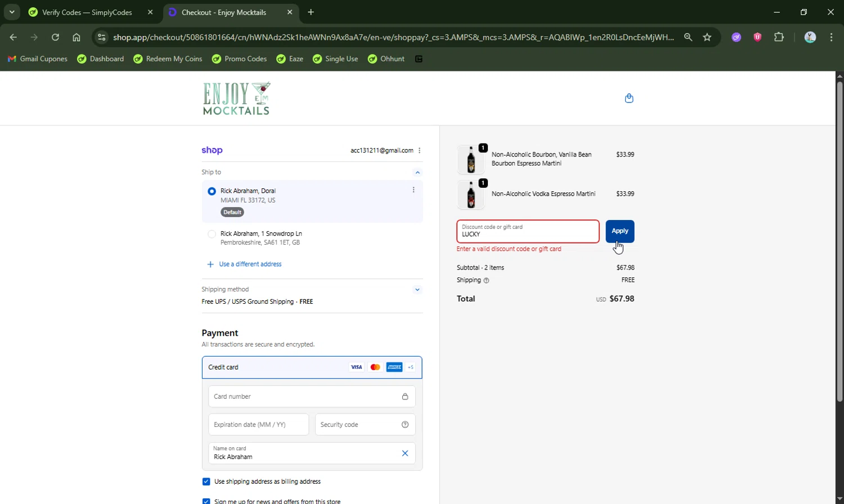The image size is (844, 504).
Task: Clear the Name on card field
Action: (405, 453)
